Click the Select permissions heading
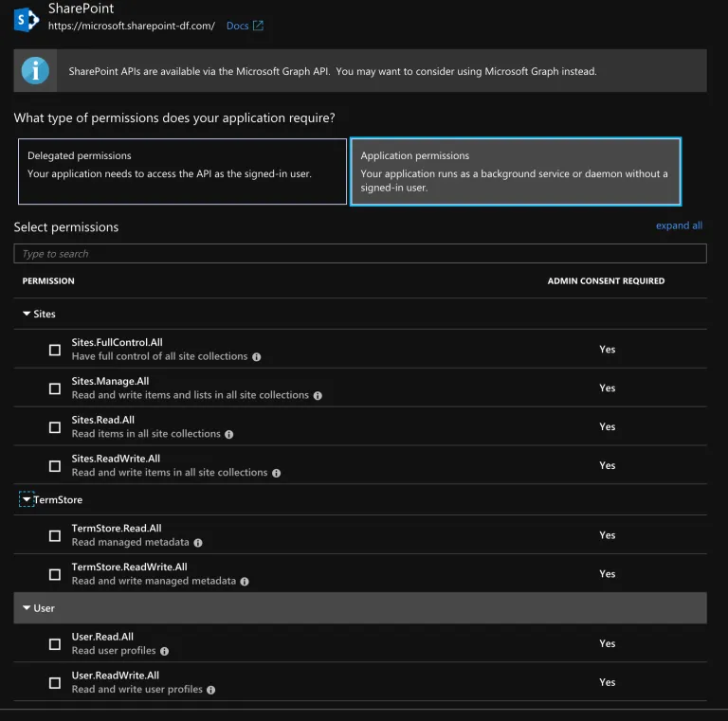 pos(66,227)
